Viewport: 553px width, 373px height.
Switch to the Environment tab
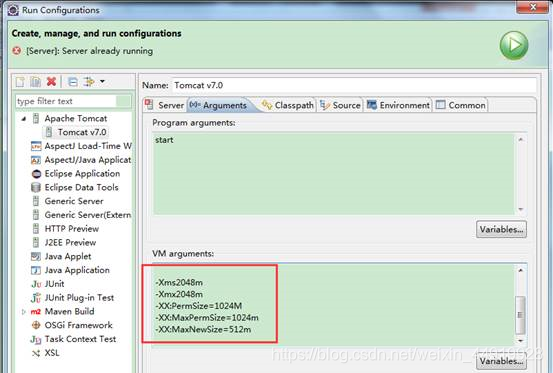[x=398, y=105]
